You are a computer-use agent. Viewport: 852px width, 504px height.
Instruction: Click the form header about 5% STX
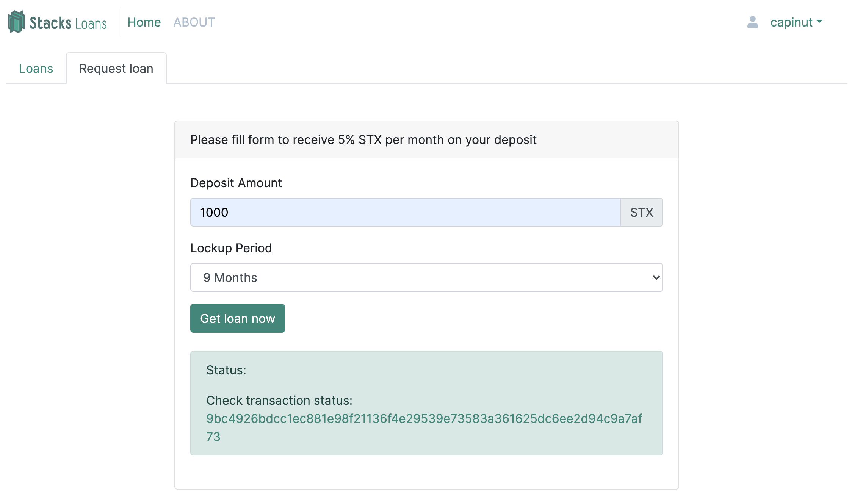click(363, 140)
